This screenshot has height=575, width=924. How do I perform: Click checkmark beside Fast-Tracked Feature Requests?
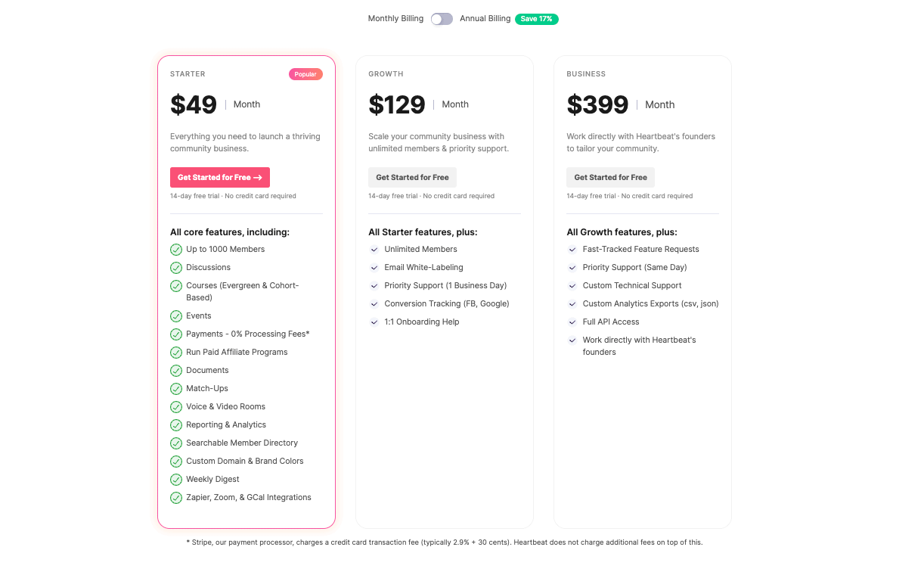click(572, 250)
